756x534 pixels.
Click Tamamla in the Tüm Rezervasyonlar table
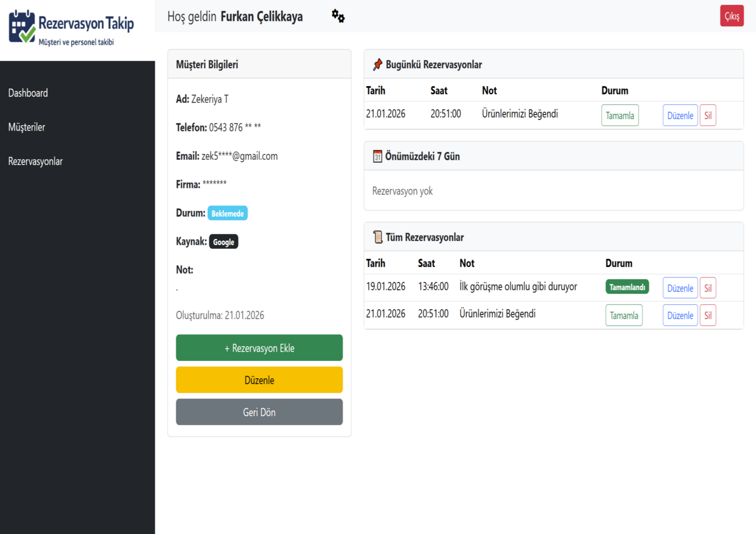pos(624,315)
